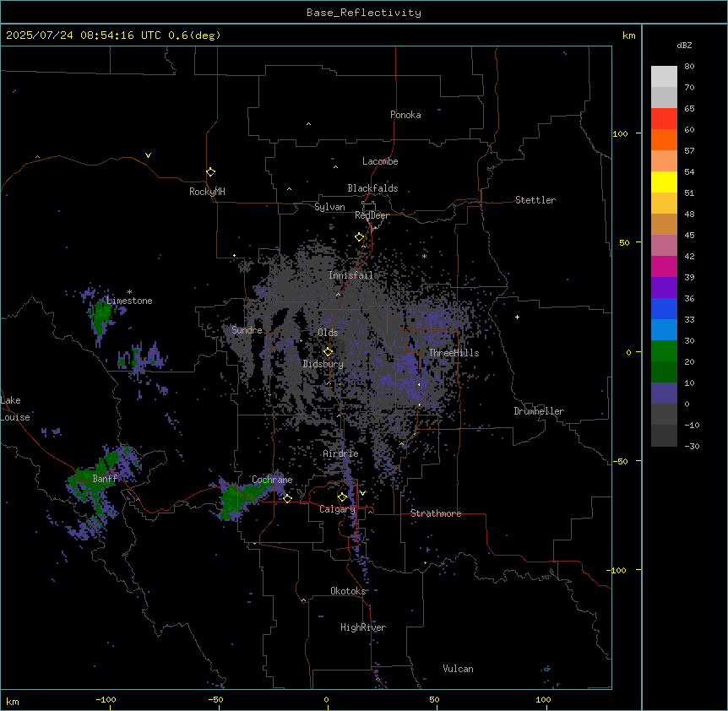This screenshot has width=728, height=711.
Task: Select the Limestone label
Action: (129, 301)
